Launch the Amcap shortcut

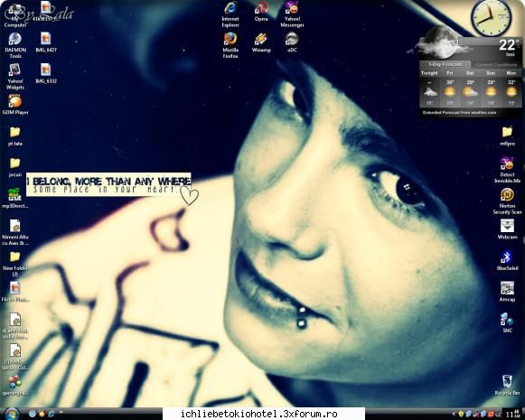pyautogui.click(x=507, y=292)
